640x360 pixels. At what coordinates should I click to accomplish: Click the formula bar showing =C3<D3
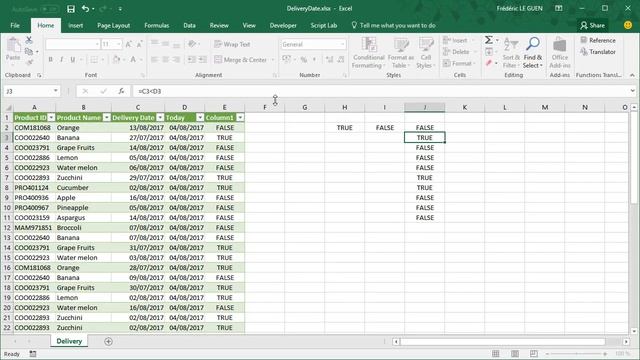pyautogui.click(x=380, y=91)
